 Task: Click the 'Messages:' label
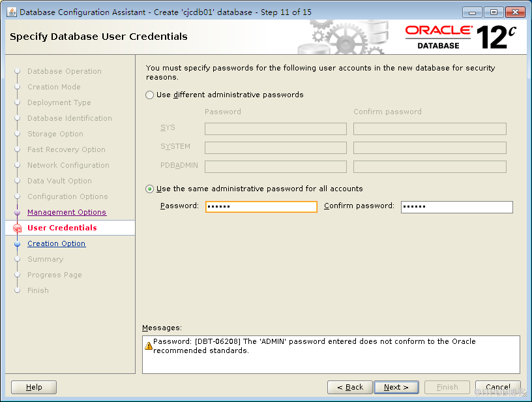(x=162, y=328)
